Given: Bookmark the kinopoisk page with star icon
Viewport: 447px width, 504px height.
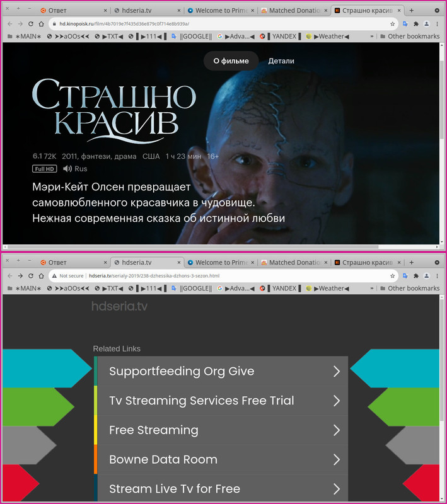Looking at the screenshot, I should 392,24.
